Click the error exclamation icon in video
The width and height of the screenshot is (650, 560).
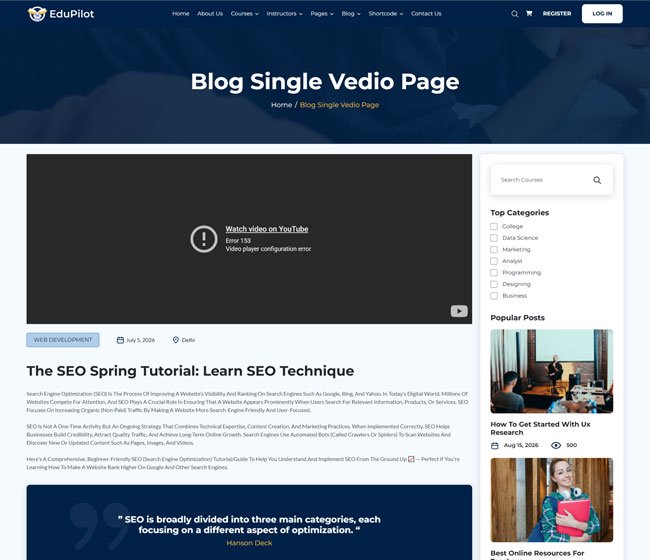(204, 239)
